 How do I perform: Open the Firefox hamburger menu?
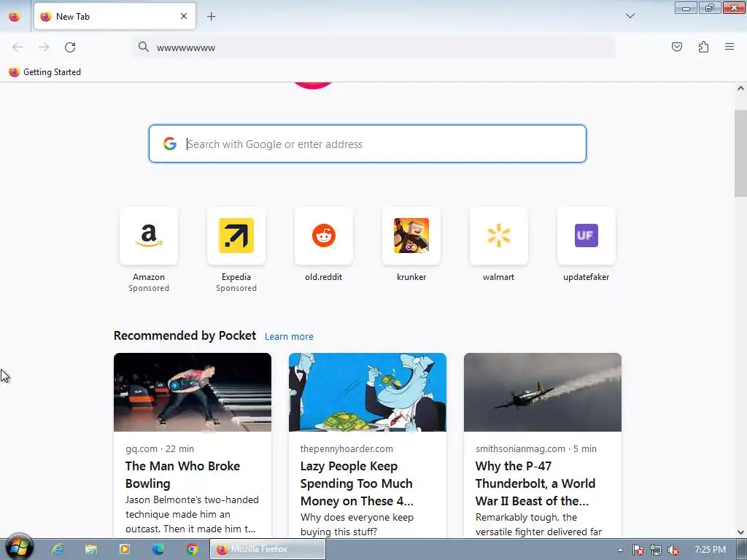pyautogui.click(x=729, y=47)
